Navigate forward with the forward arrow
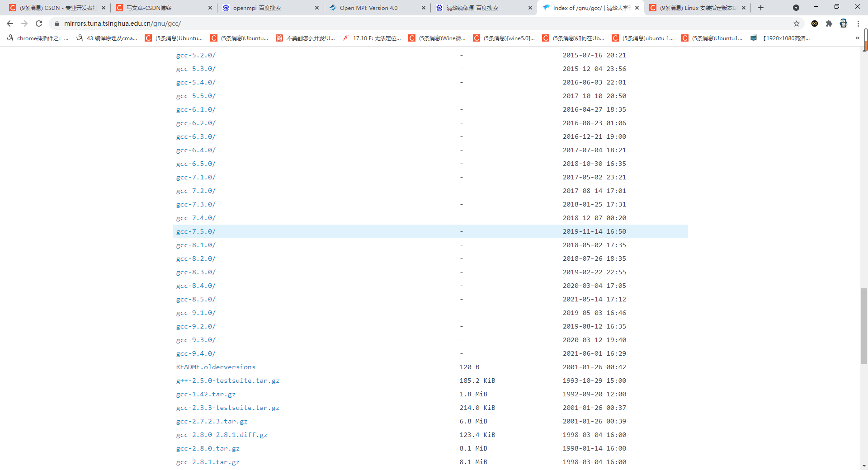868x470 pixels. click(24, 23)
